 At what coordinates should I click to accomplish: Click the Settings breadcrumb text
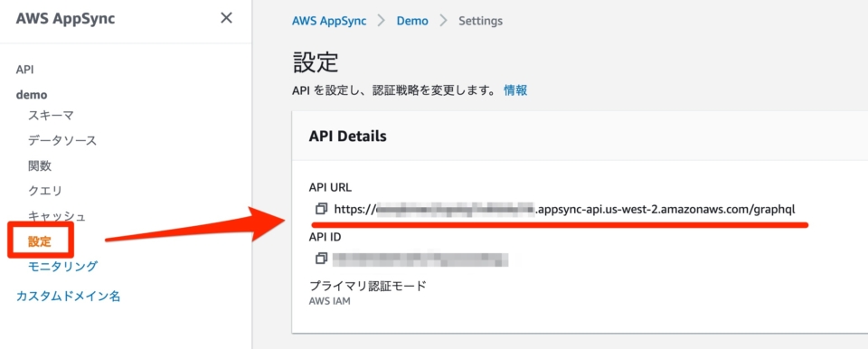[x=480, y=21]
